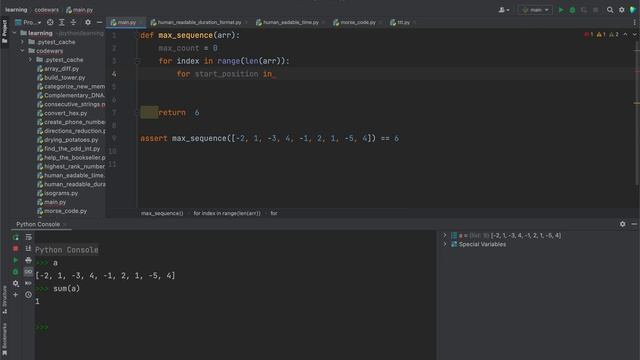Screen dimensions: 640x360
Task: Collapse the learning root folder
Action: coord(15,33)
